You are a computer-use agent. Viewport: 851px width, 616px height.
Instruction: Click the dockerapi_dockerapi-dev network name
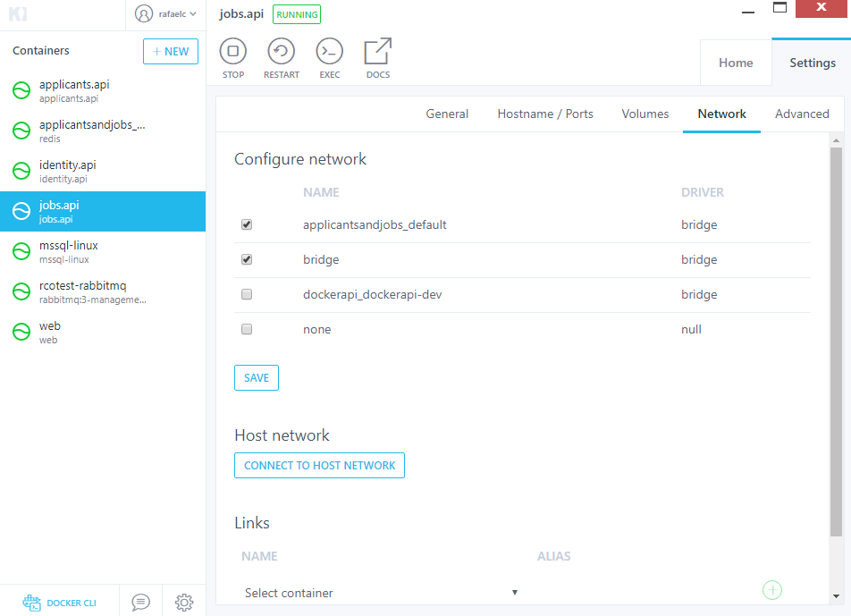[372, 294]
